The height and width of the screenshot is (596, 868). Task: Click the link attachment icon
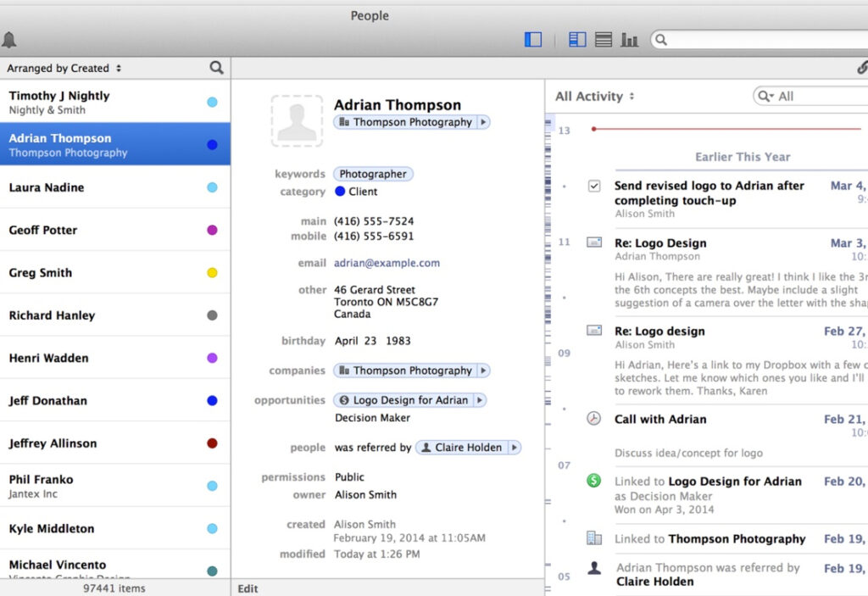[x=861, y=68]
